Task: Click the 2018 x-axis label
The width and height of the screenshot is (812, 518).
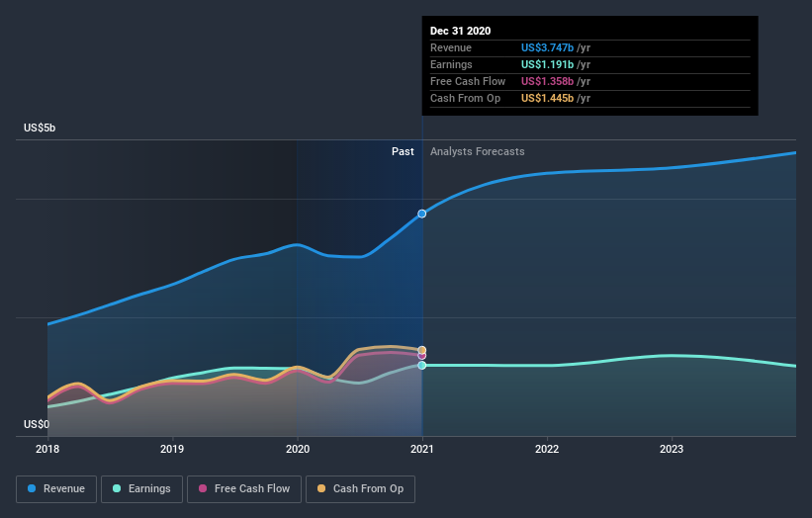Action: 47,449
